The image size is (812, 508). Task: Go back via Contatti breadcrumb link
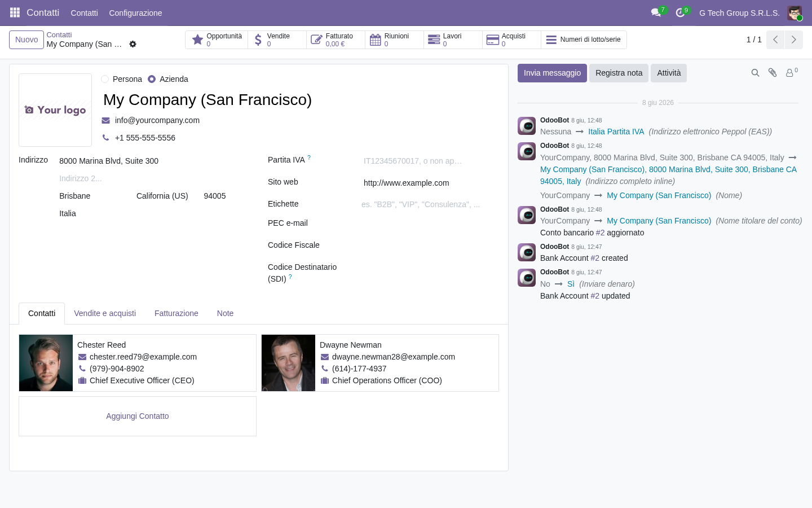coord(59,35)
